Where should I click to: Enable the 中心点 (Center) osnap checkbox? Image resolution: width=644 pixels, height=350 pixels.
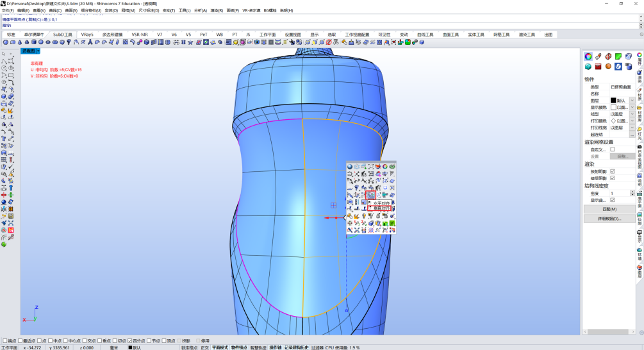[65, 341]
